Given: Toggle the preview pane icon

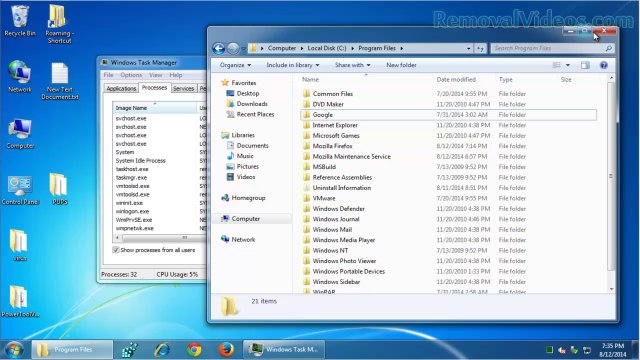Looking at the screenshot, I should (x=585, y=65).
